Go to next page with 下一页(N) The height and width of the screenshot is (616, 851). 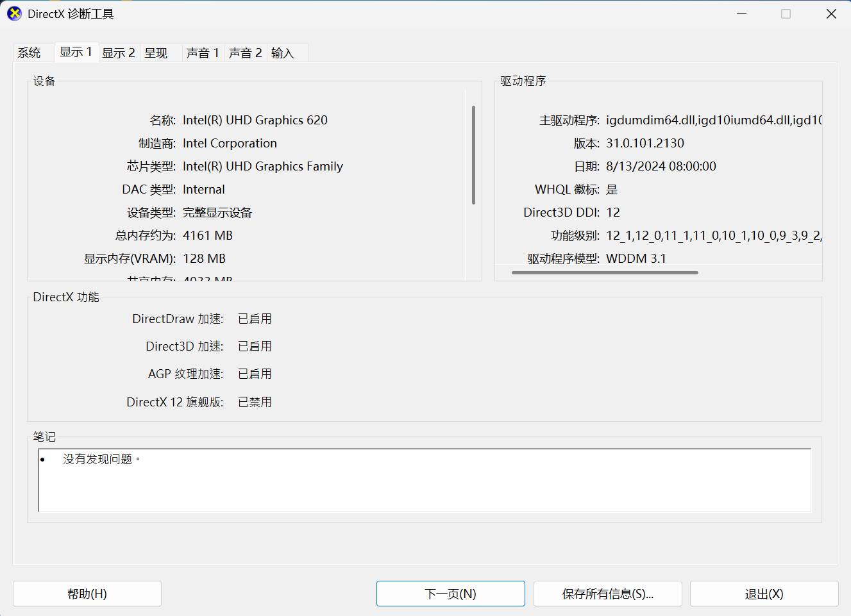[x=451, y=594]
